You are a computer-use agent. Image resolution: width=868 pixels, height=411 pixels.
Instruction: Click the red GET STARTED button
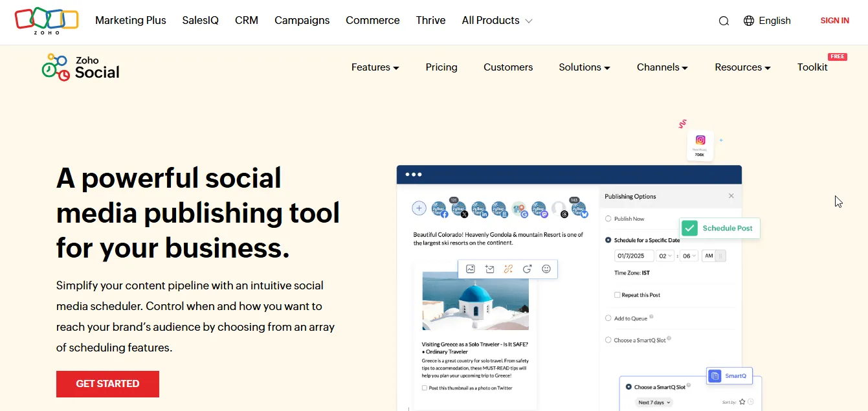[107, 384]
